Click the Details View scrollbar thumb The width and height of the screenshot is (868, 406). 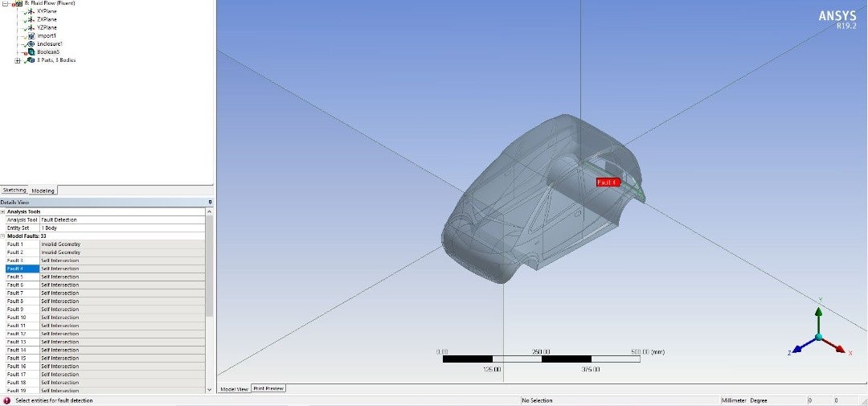(x=209, y=266)
